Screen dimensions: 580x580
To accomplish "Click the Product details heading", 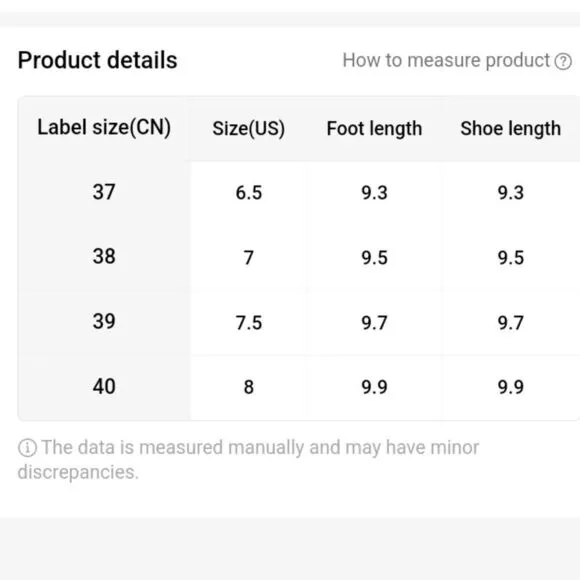I will point(98,60).
